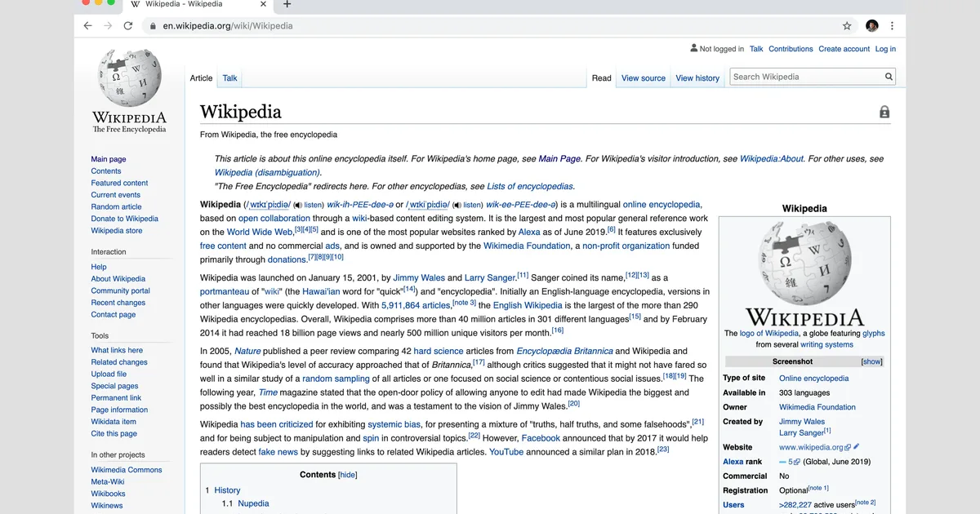Click the edit pencil icon beside website
The height and width of the screenshot is (514, 980).
point(857,447)
